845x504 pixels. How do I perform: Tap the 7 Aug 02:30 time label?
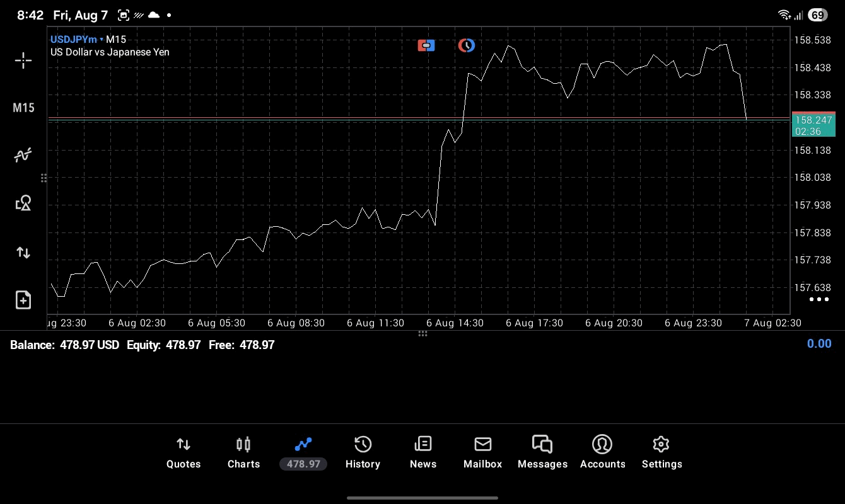coord(772,323)
